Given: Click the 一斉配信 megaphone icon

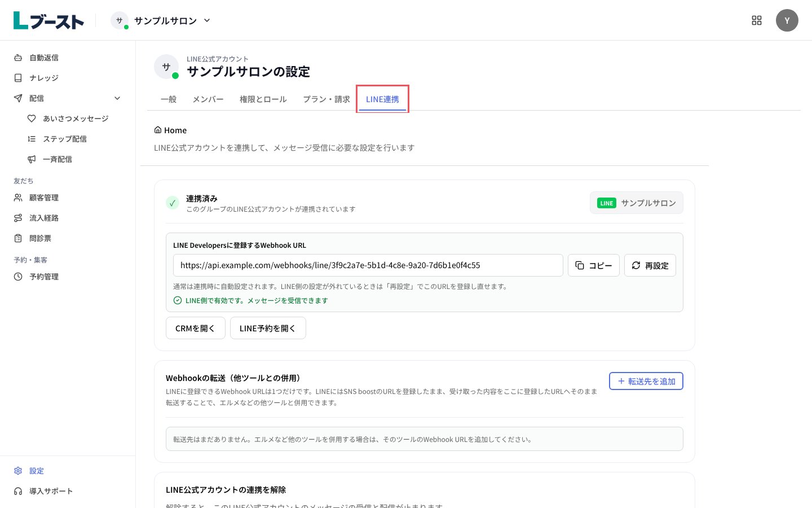Looking at the screenshot, I should point(32,159).
